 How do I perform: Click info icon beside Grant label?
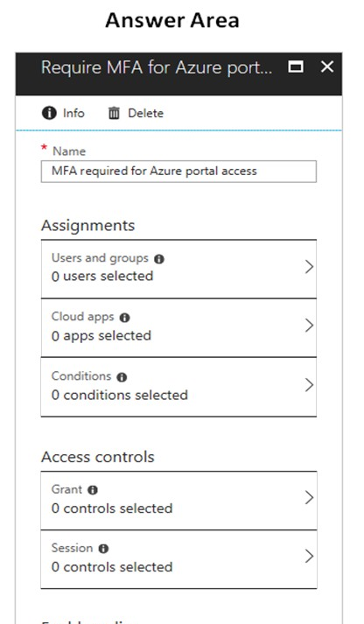click(93, 490)
